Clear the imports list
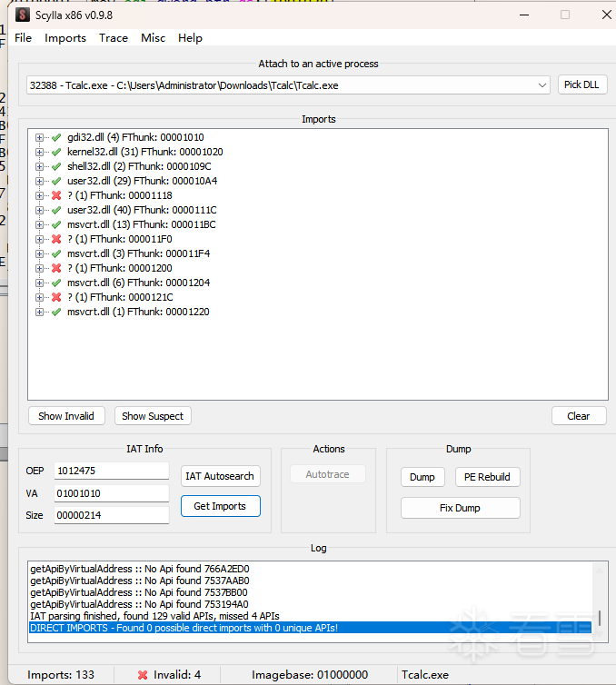Screen dimensions: 616x685 point(579,416)
